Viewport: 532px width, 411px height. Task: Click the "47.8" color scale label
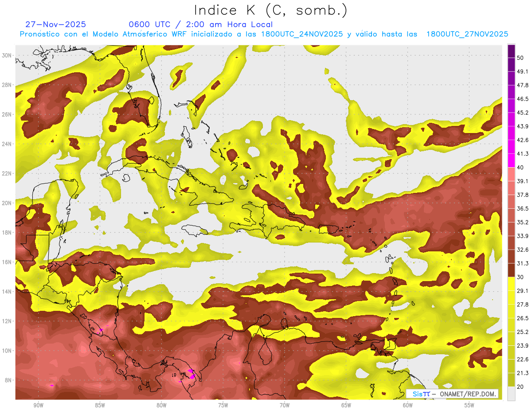pyautogui.click(x=523, y=85)
